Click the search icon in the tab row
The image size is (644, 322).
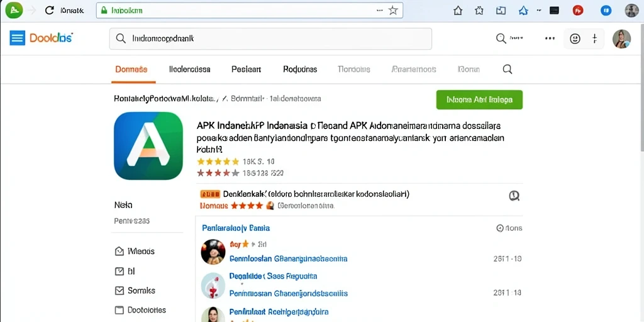point(508,69)
